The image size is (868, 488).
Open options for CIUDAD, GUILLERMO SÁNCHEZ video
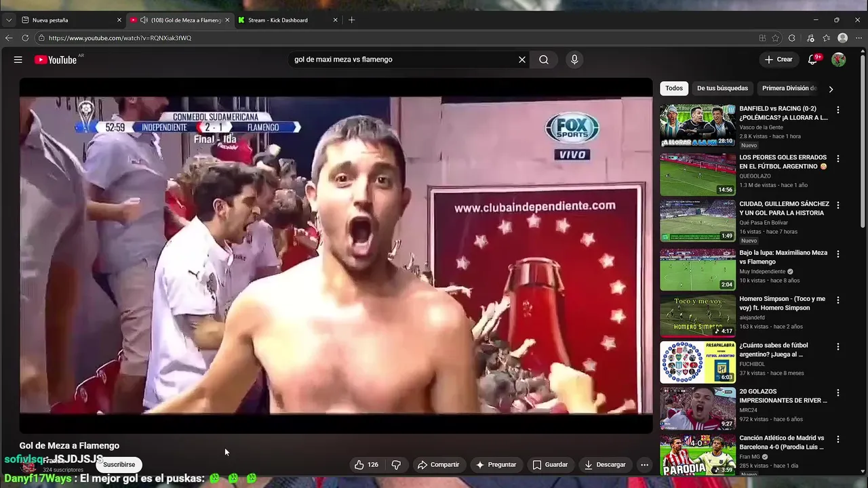point(838,205)
